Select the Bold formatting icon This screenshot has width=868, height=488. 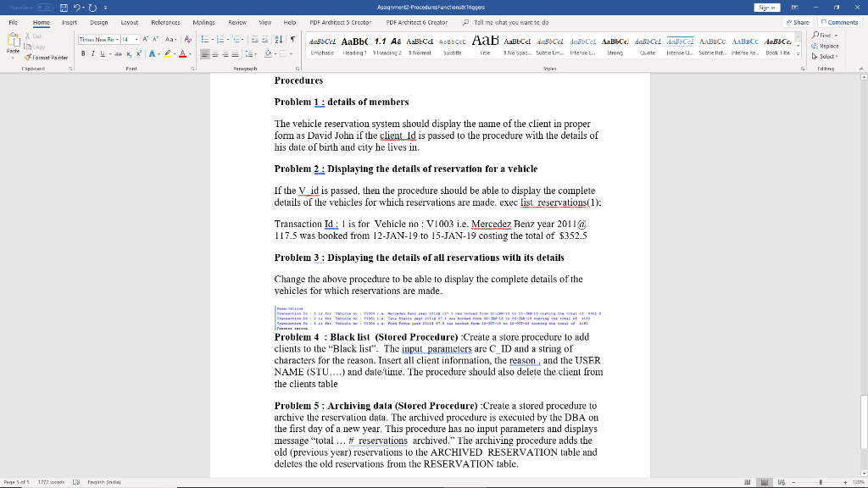[82, 53]
